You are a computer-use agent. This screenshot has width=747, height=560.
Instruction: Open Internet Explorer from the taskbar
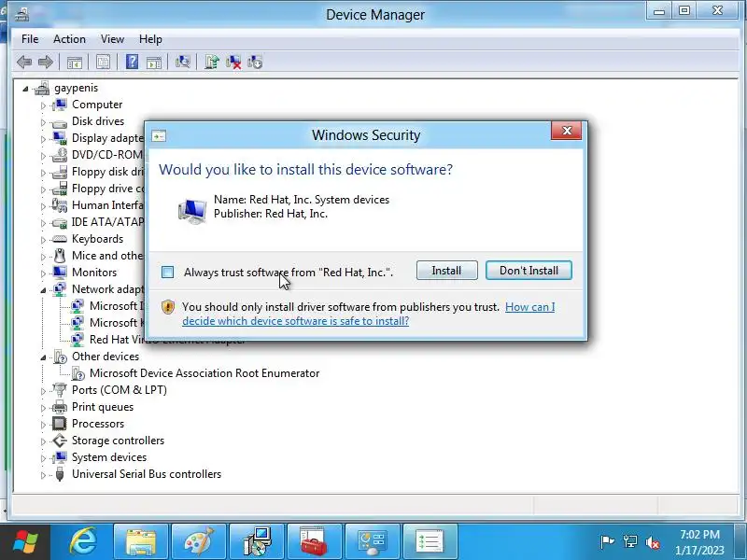point(83,541)
